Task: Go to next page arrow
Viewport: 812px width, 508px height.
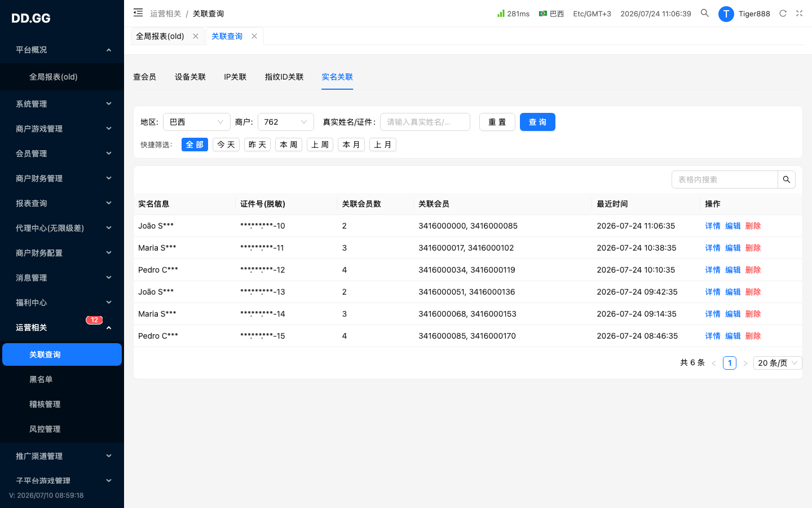Action: pos(745,363)
